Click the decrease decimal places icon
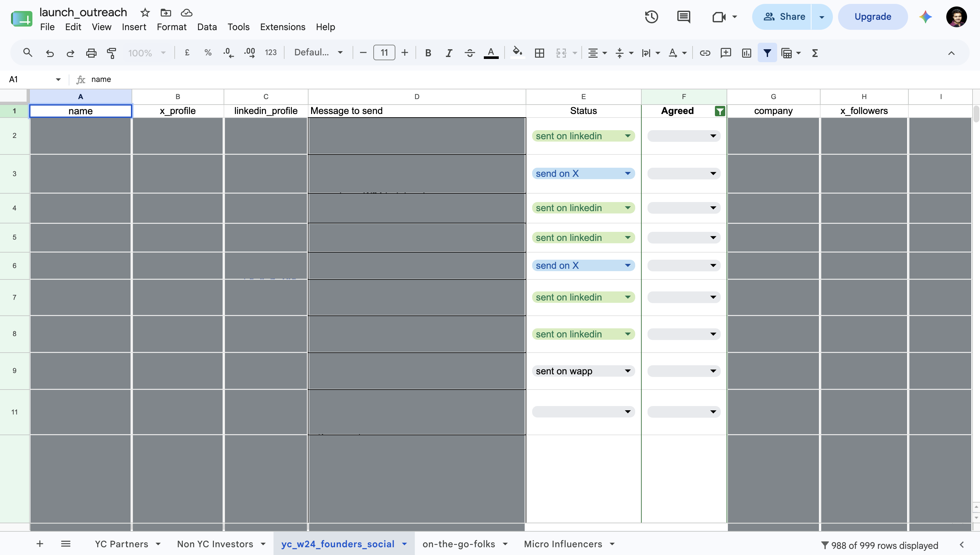The image size is (980, 555). pyautogui.click(x=228, y=53)
